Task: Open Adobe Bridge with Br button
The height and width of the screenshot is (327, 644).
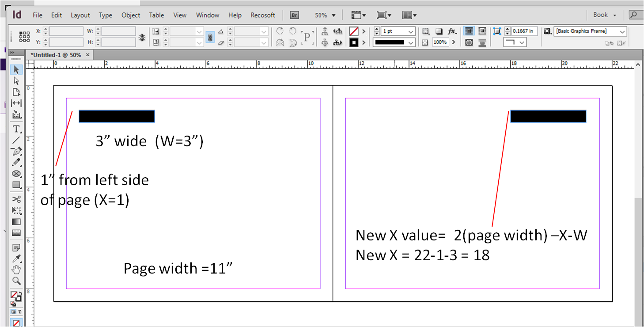Action: coord(295,15)
